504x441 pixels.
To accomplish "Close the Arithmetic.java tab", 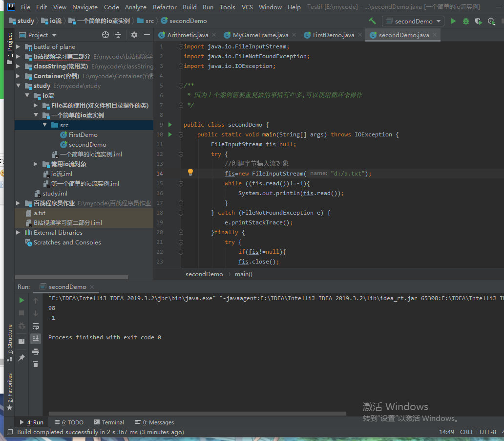I will (214, 35).
